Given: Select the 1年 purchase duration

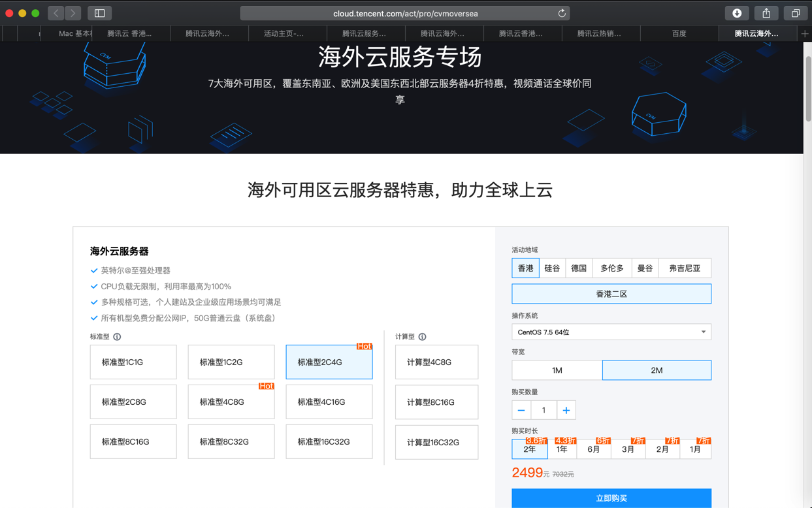Looking at the screenshot, I should click(x=562, y=449).
